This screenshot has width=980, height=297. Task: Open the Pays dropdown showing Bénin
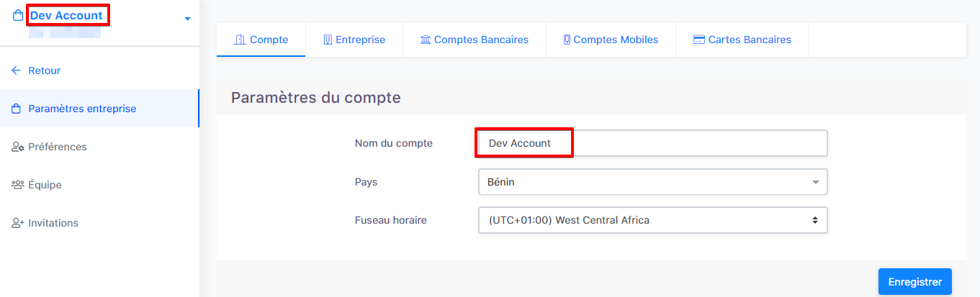pos(653,182)
